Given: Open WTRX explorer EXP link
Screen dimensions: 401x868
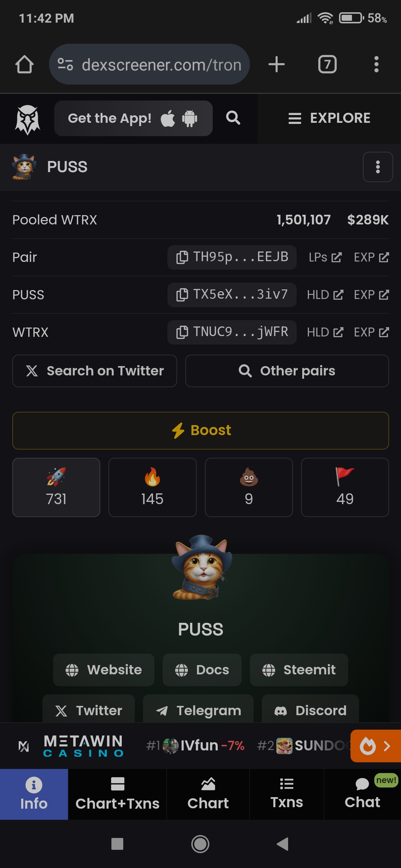Looking at the screenshot, I should pyautogui.click(x=371, y=332).
